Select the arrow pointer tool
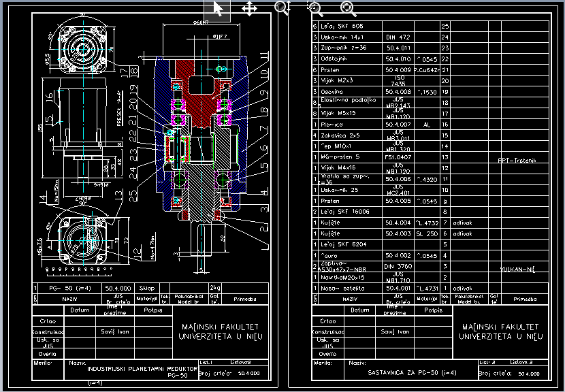The width and height of the screenshot is (565, 392). pos(217,10)
